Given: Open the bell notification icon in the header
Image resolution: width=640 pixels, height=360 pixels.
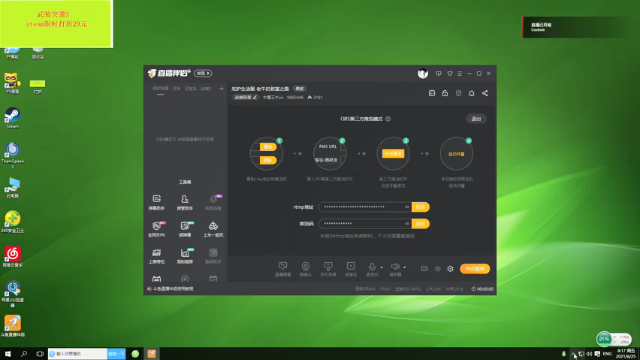Looking at the screenshot, I should coord(471,93).
